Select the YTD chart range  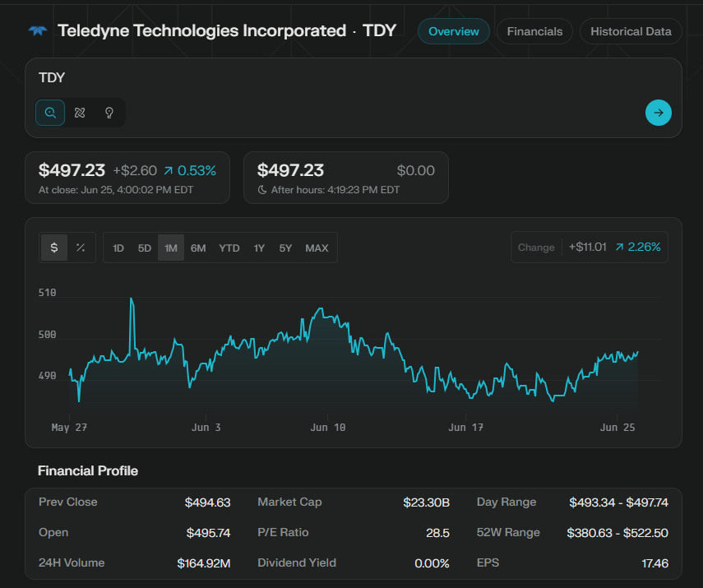click(x=229, y=248)
